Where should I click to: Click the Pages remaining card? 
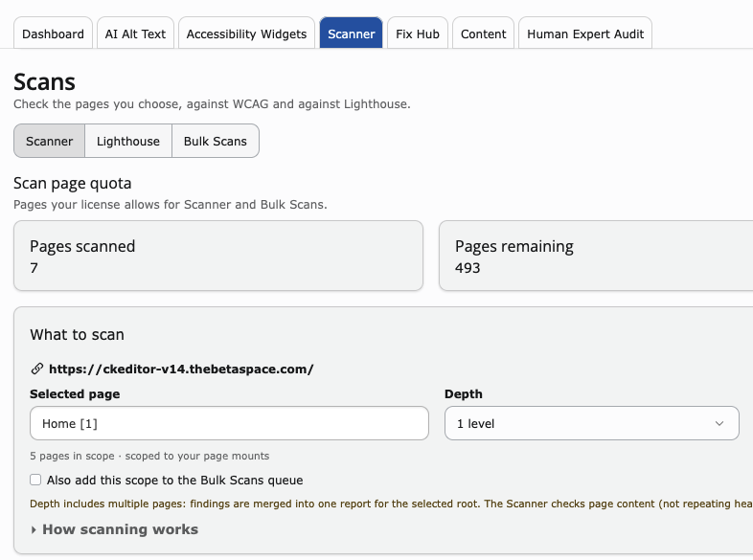point(596,256)
